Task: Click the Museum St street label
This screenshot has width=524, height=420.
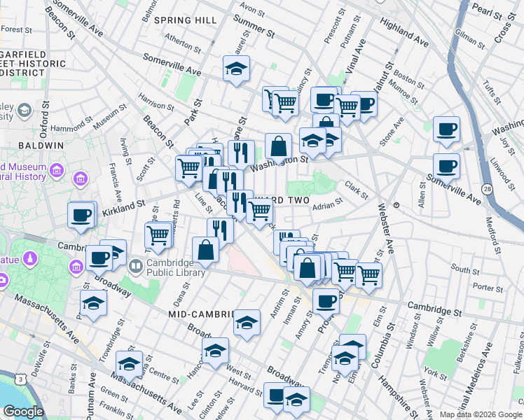Action: pyautogui.click(x=110, y=117)
